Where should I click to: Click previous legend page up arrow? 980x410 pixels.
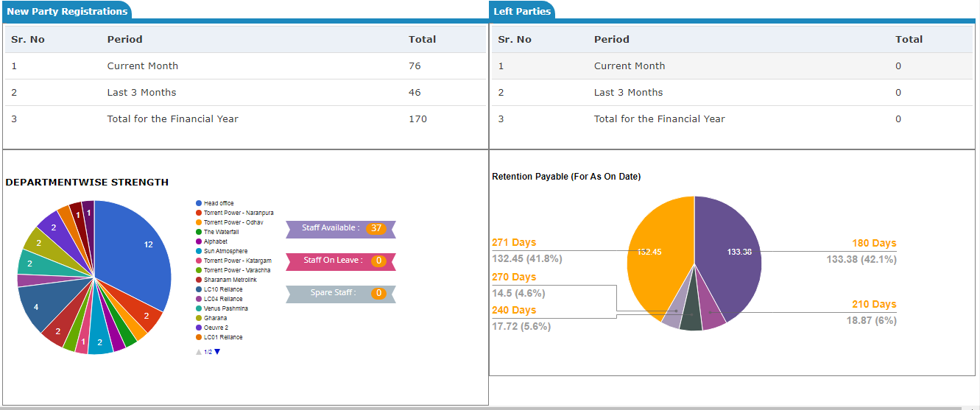[198, 353]
